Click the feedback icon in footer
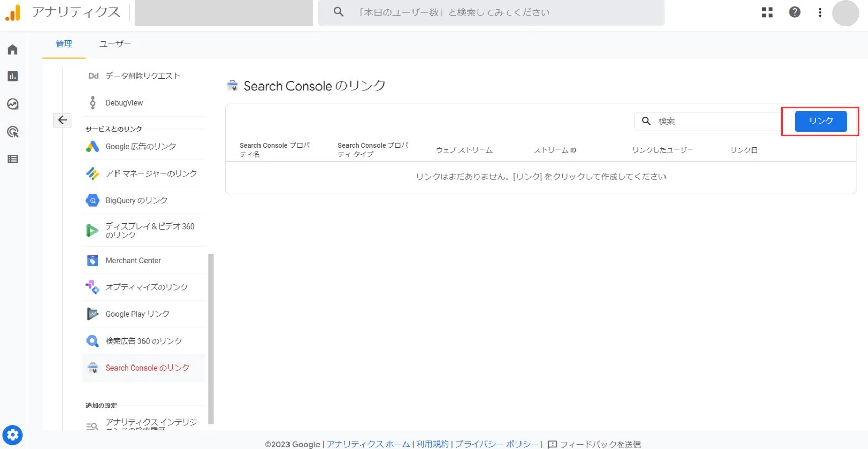 pyautogui.click(x=553, y=444)
